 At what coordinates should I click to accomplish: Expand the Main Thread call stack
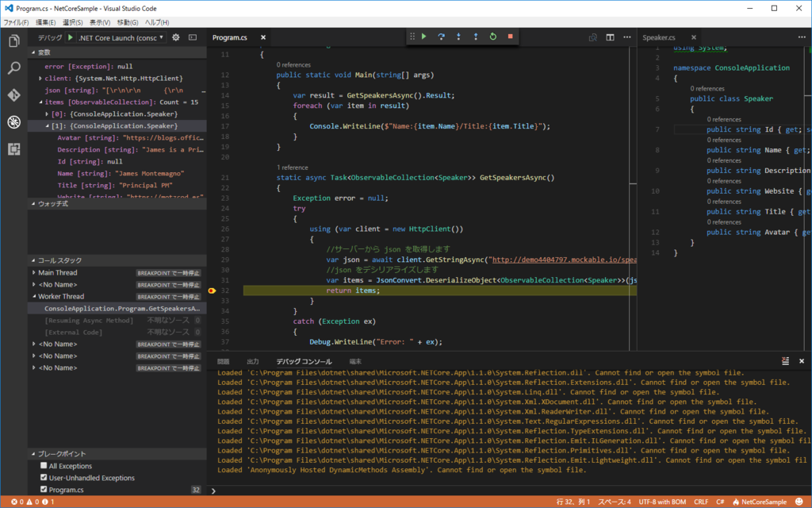(34, 273)
